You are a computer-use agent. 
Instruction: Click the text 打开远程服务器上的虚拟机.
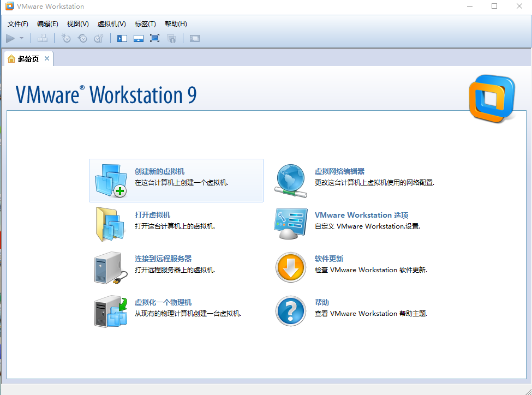point(175,270)
